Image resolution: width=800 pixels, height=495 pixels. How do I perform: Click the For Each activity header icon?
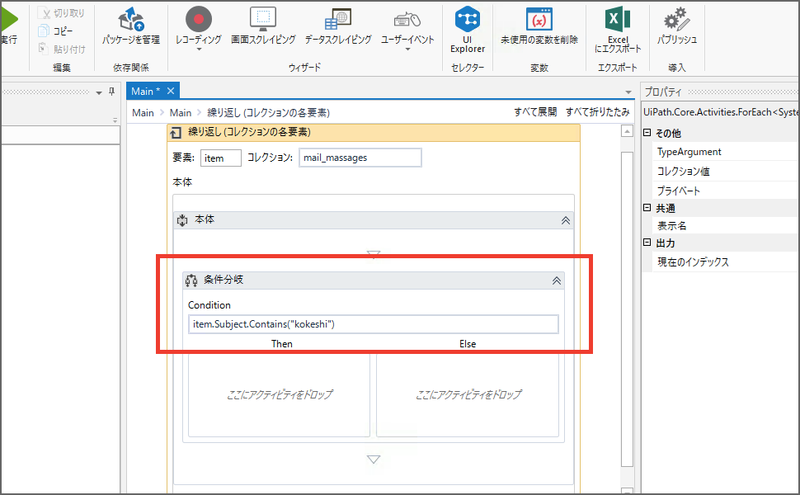pos(176,133)
